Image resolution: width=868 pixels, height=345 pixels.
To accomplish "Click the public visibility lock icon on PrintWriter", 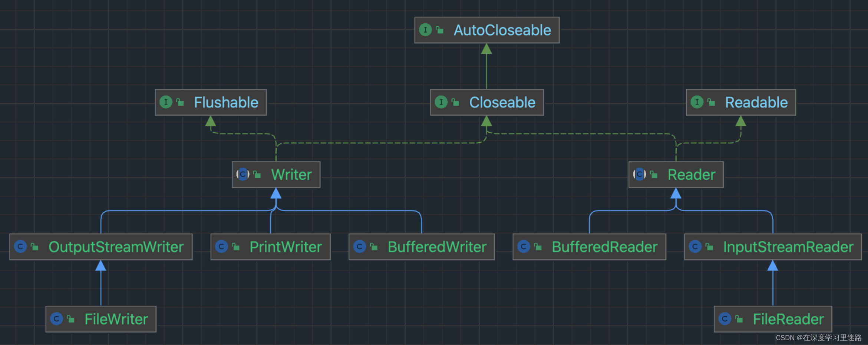I will [236, 247].
